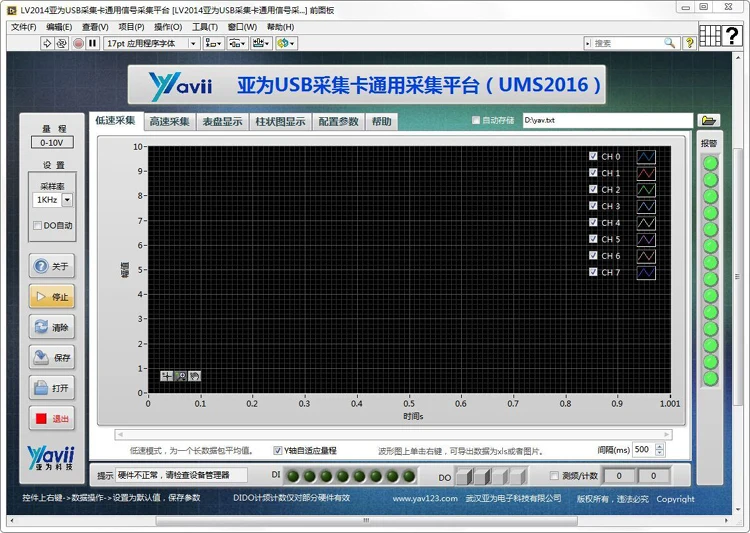Click the interval 500 stepper arrows
The height and width of the screenshot is (533, 750).
tap(660, 450)
